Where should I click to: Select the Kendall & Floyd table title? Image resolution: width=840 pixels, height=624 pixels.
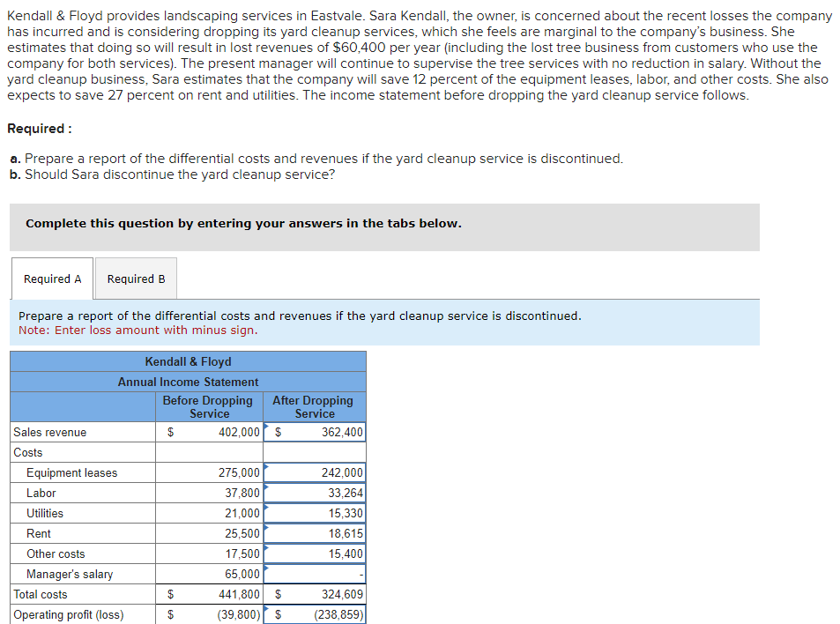[188, 362]
